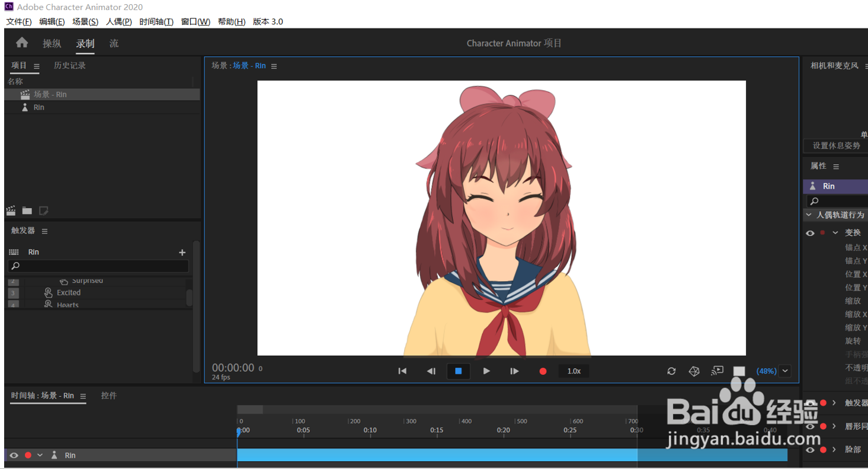
Task: Stop playback with square button
Action: click(x=458, y=371)
